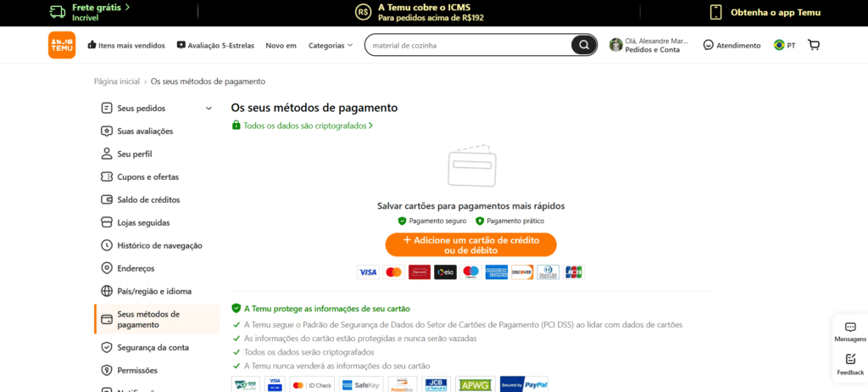Click the Brazil flag language selector
Viewport: 868px width, 392px height.
click(779, 45)
